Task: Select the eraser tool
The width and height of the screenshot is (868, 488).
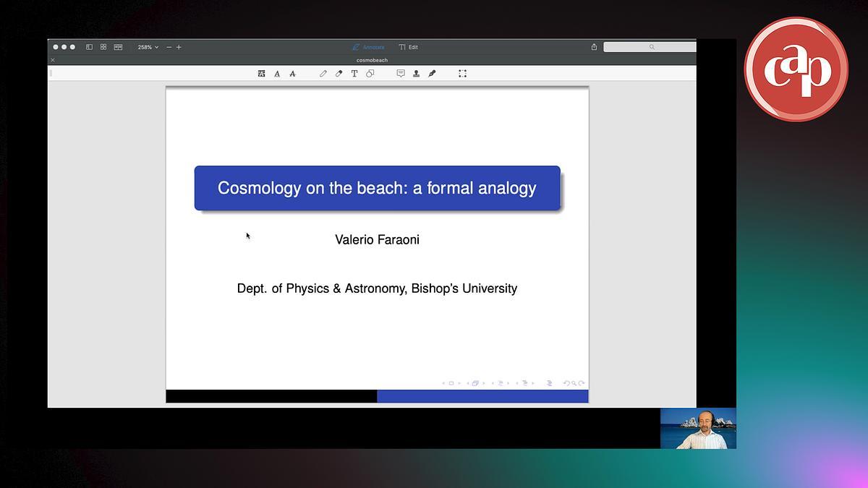Action: (339, 74)
